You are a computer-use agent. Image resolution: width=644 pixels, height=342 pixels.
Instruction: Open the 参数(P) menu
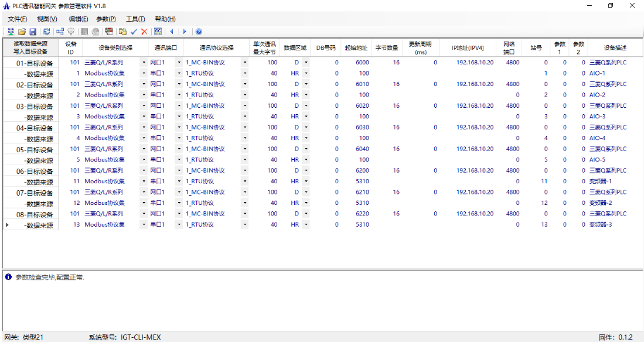point(106,19)
